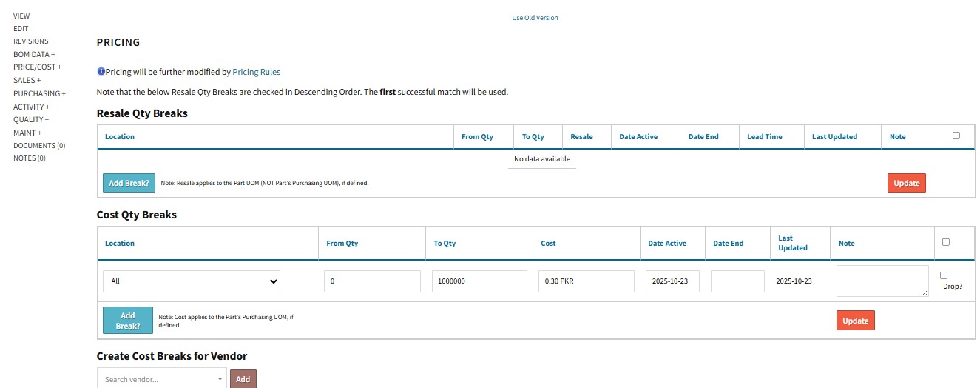
Task: Click the Add button beside vendor search
Action: 243,379
